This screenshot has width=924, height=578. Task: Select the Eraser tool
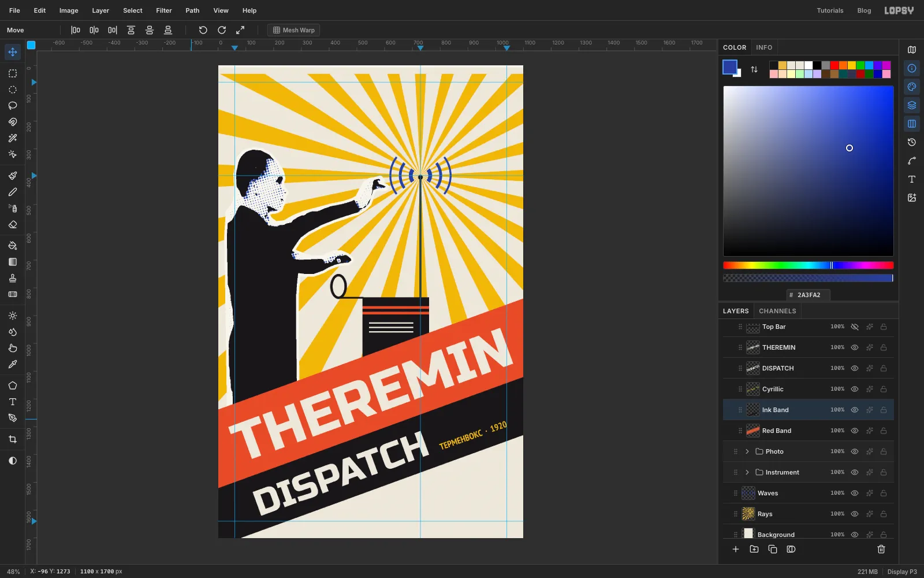pos(13,225)
